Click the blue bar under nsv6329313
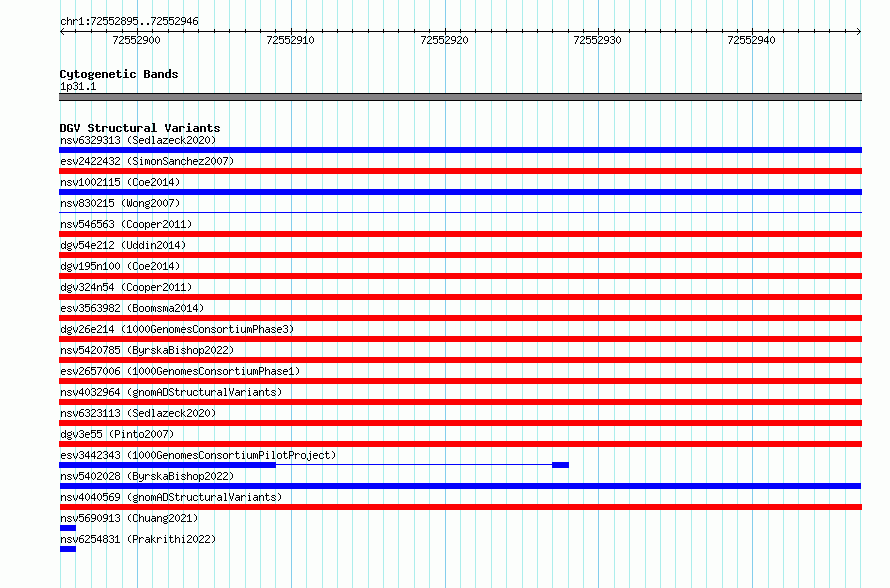The width and height of the screenshot is (890, 588). point(460,150)
